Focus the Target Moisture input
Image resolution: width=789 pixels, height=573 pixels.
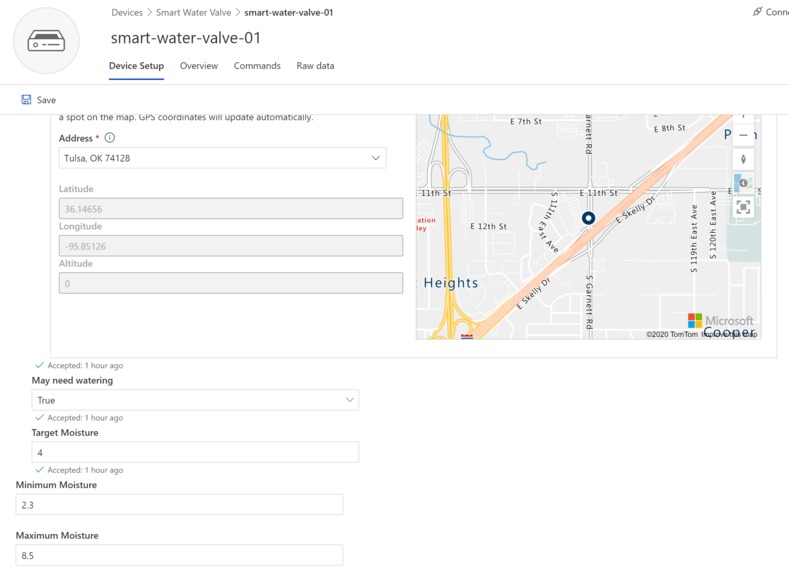195,452
